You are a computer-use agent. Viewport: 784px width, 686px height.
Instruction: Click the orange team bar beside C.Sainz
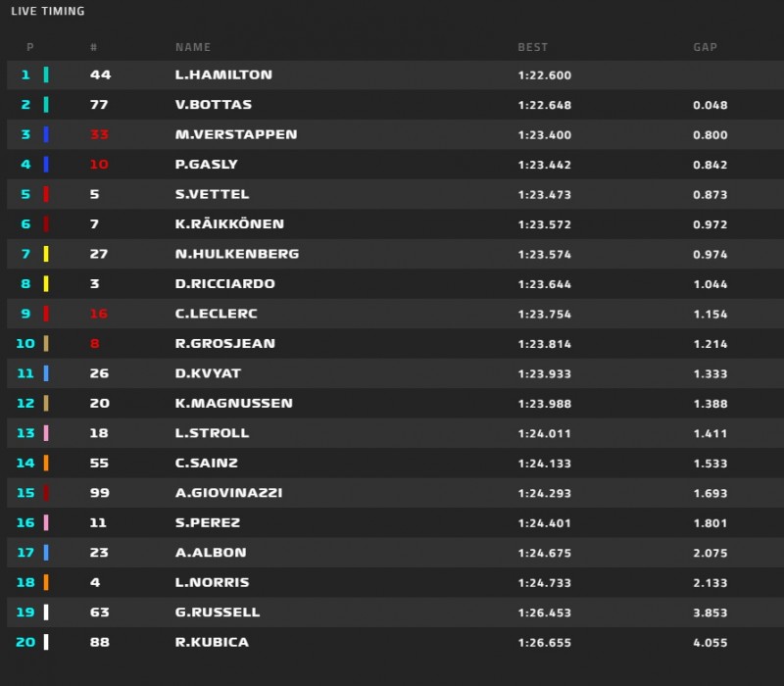(46, 463)
